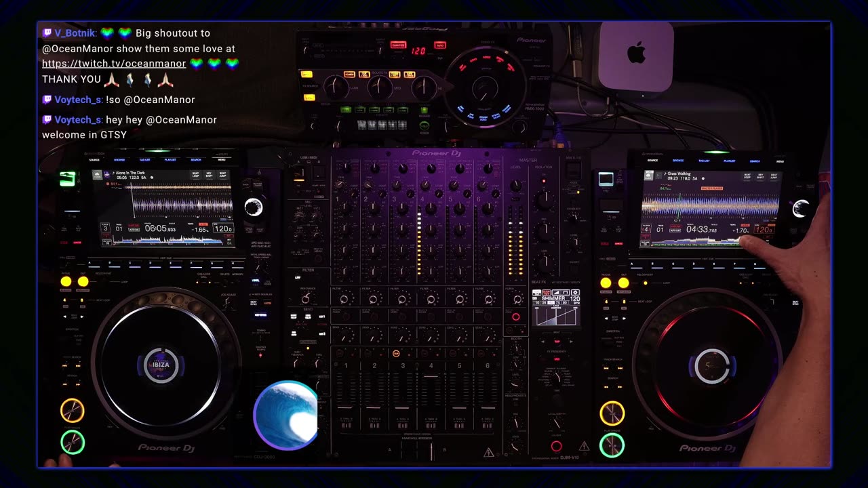Tap BEAT JUMP on right CDJ screen
Viewport: 868px width, 488px height.
pos(773,176)
